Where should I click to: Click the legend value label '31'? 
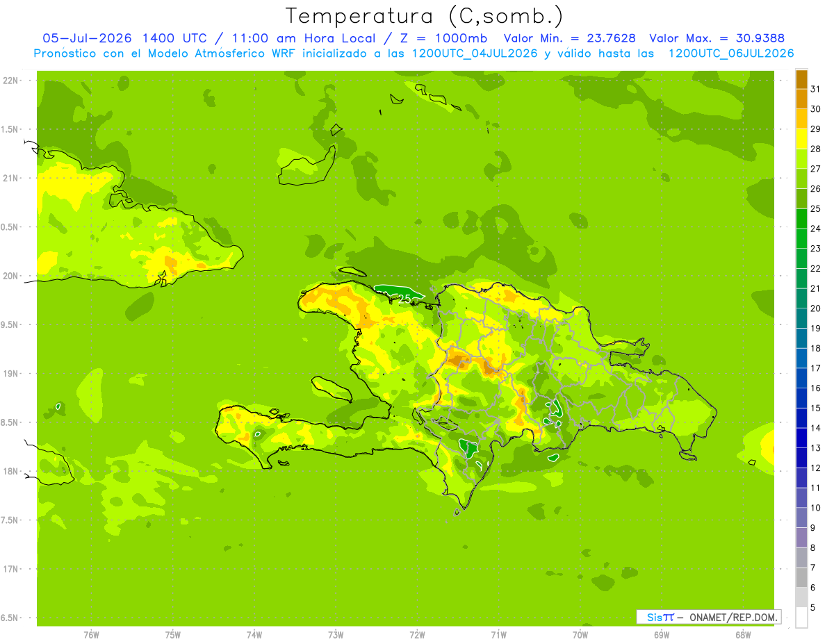pos(815,89)
